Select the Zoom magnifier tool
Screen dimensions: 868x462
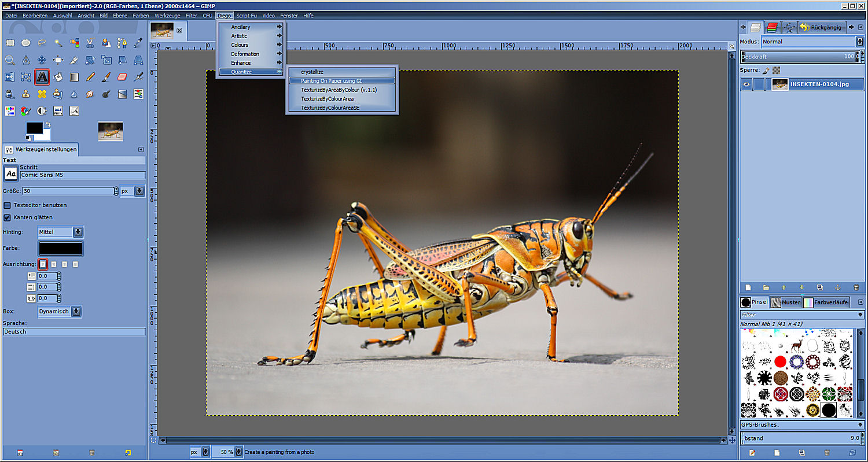pos(10,60)
